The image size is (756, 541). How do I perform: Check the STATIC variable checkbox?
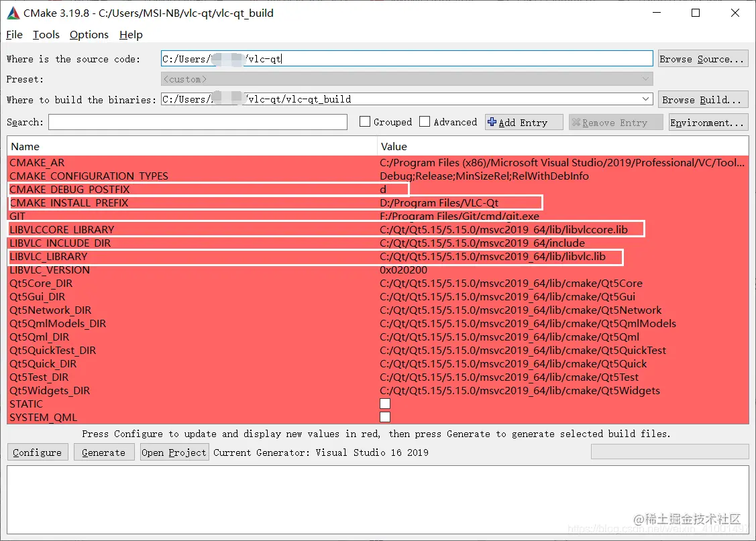[384, 404]
